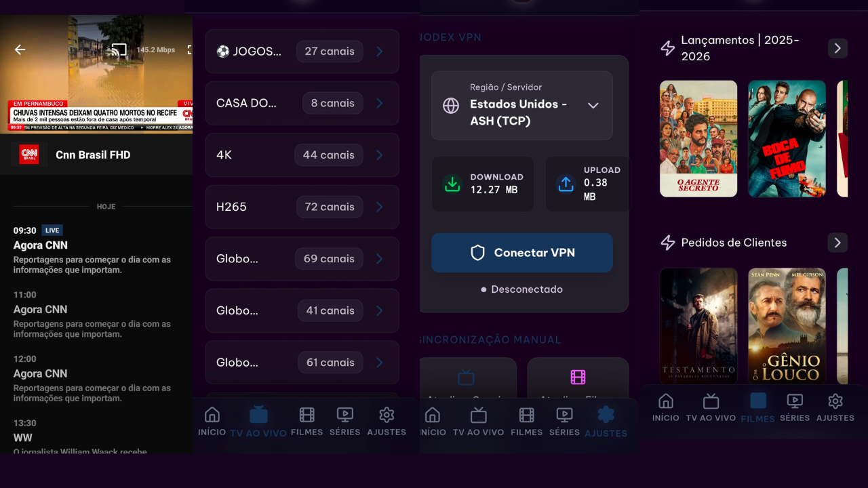Open the 4K category chevron

[x=380, y=155]
